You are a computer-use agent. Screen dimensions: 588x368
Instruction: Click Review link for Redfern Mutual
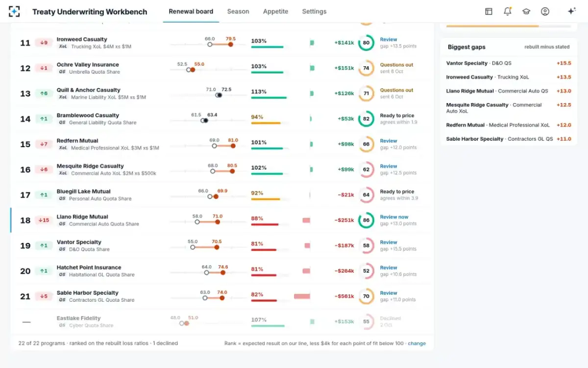point(389,141)
